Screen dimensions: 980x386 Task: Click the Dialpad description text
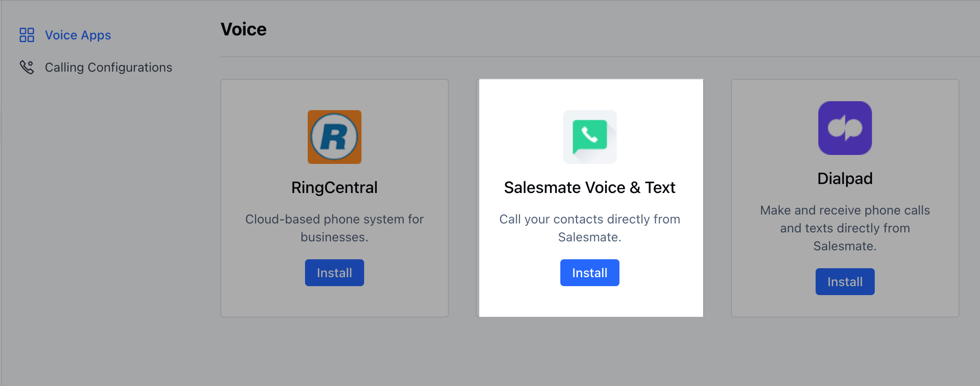pos(845,228)
